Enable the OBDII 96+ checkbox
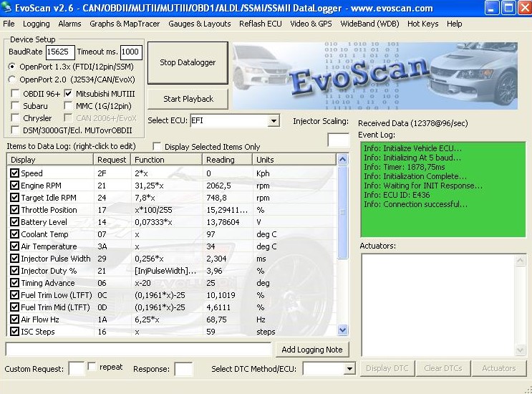The width and height of the screenshot is (532, 394). (15, 93)
